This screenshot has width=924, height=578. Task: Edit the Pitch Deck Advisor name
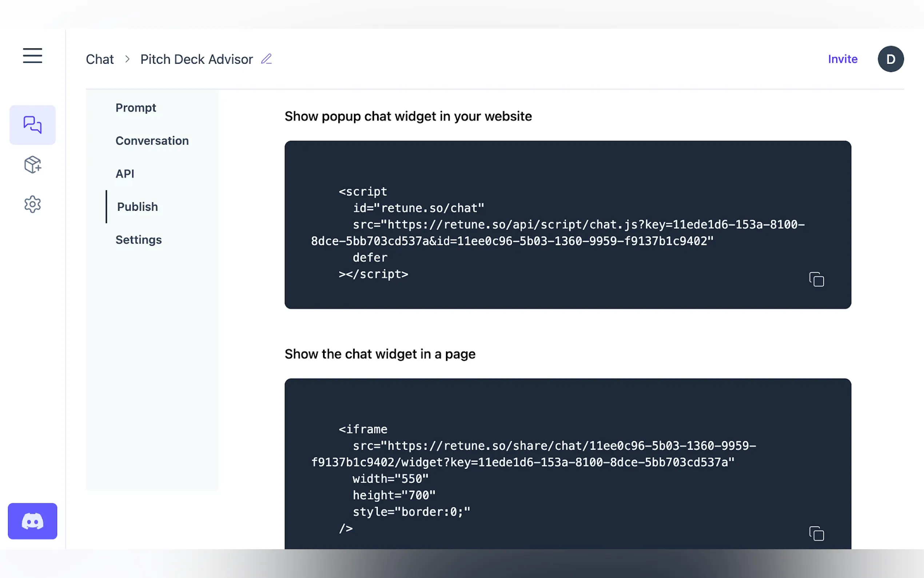click(x=266, y=59)
